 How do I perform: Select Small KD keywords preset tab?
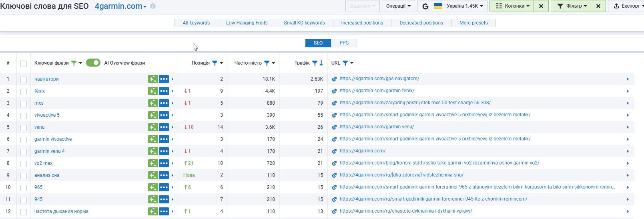tap(304, 23)
